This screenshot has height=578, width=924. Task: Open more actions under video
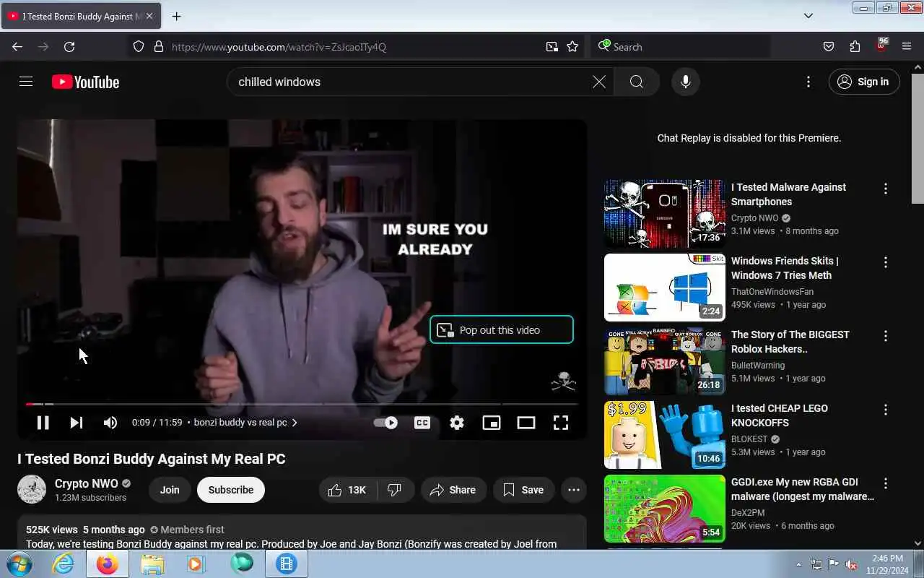click(574, 490)
